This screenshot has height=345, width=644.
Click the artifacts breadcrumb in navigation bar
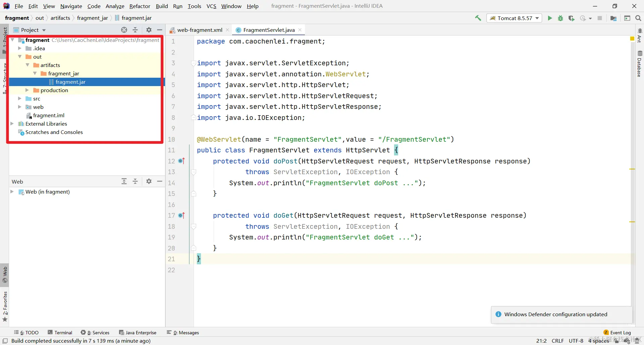[x=60, y=18]
